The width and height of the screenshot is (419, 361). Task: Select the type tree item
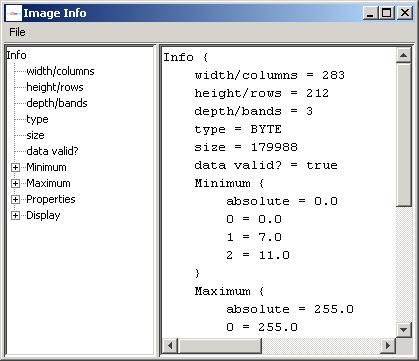37,119
